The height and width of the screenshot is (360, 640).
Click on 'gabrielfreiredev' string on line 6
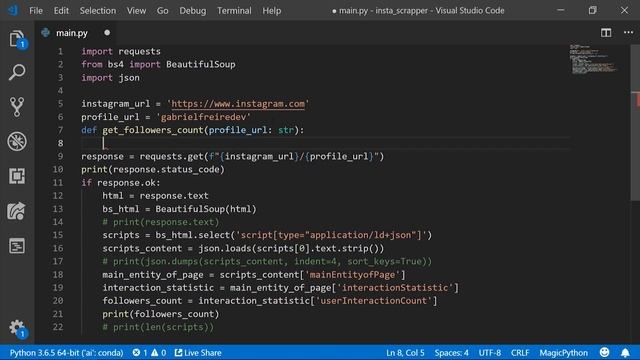(x=203, y=117)
